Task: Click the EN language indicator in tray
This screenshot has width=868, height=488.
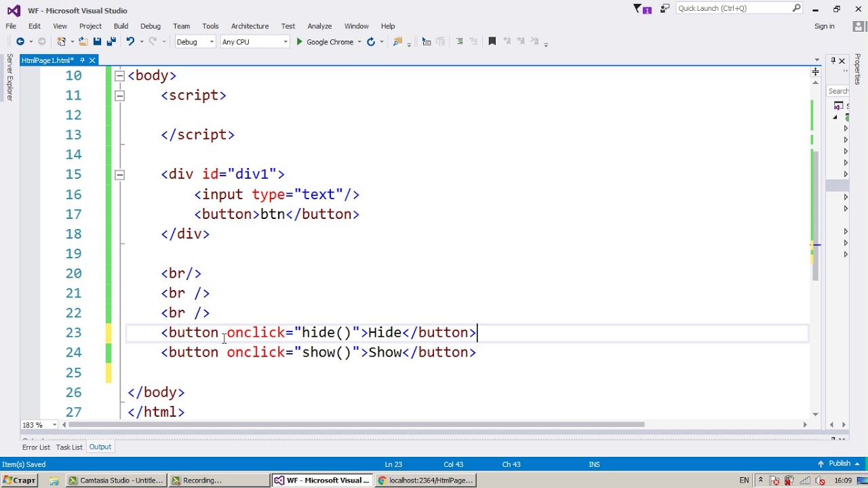Action: 744,481
